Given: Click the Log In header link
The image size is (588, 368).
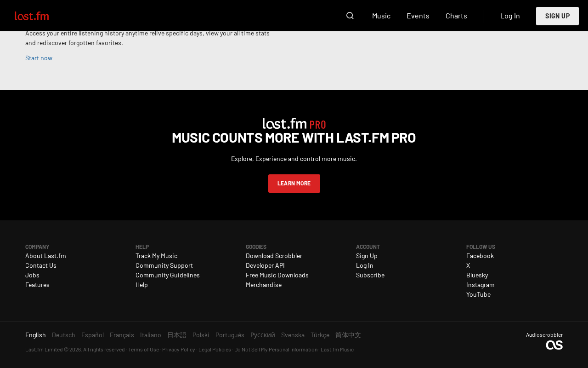Looking at the screenshot, I should coord(510,16).
